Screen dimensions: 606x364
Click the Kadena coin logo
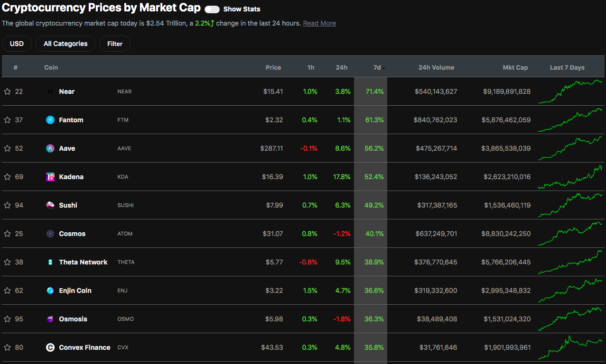point(50,177)
